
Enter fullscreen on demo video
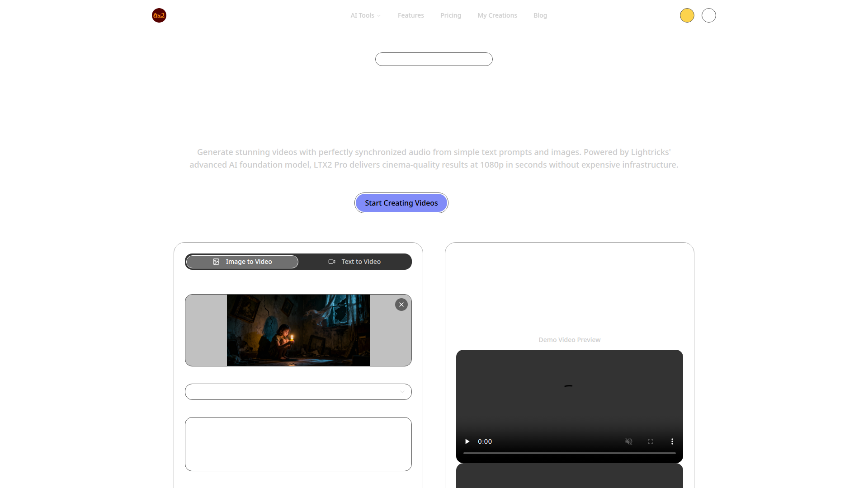(650, 441)
